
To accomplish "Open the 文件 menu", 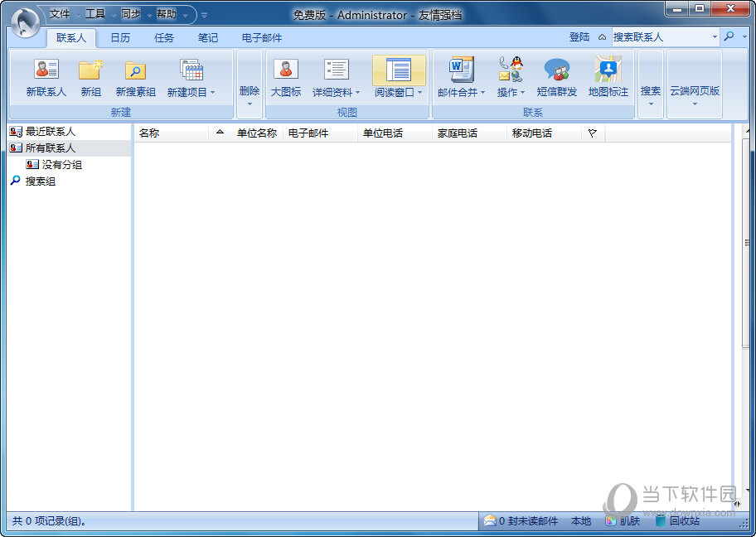I will click(x=60, y=14).
